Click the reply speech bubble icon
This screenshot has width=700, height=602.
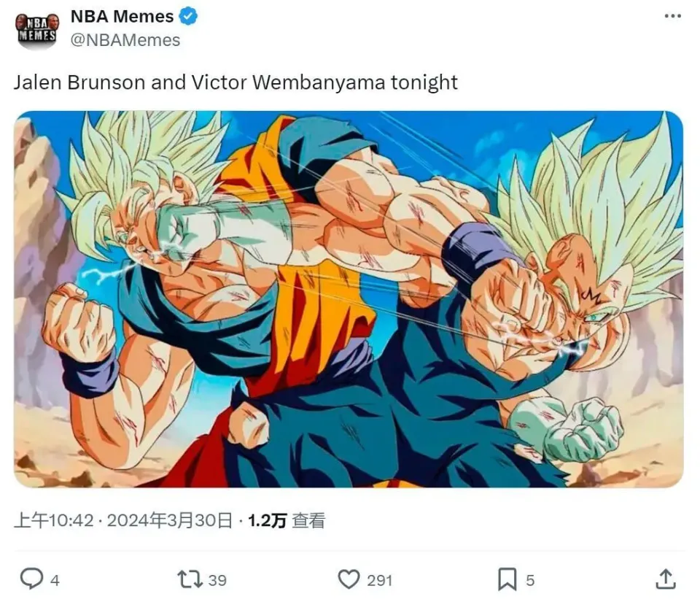(31, 579)
